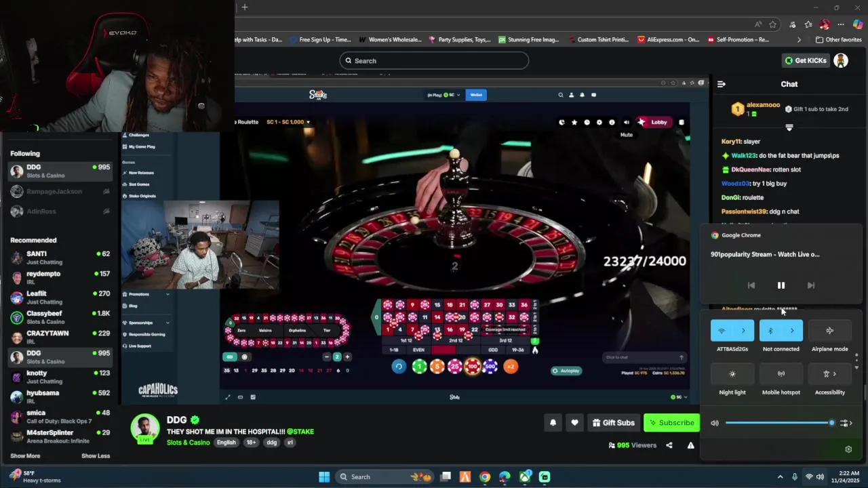868x488 pixels.
Task: Toggle Wi-Fi quick setting
Action: click(x=722, y=331)
